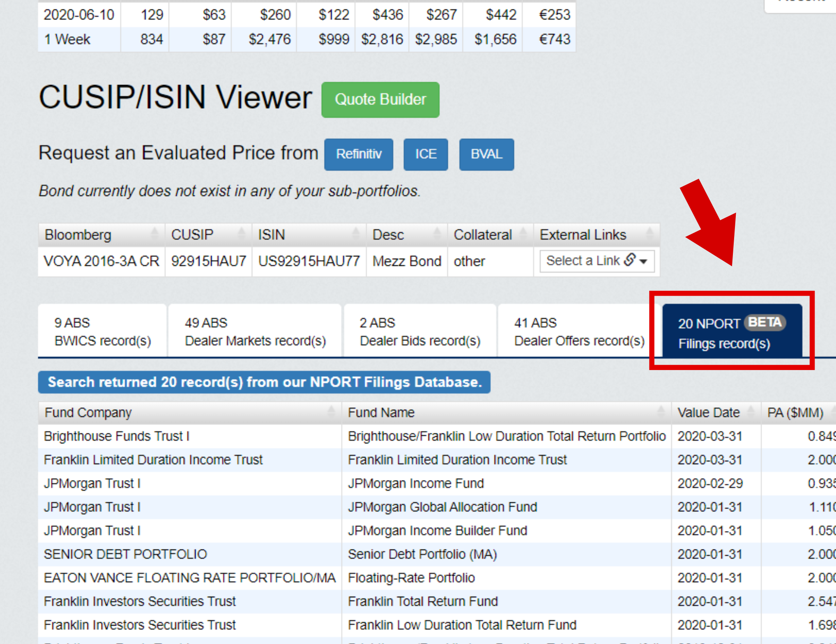The image size is (836, 644).
Task: Click JPMorgan Income Fund name cell
Action: (x=507, y=483)
